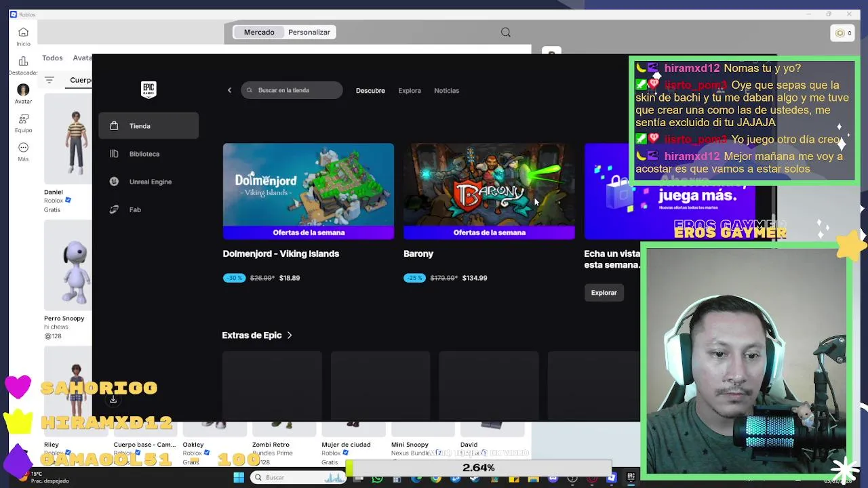Select the Cuerpo tab in Roblox
Screen dimensions: 868x488
(81, 80)
